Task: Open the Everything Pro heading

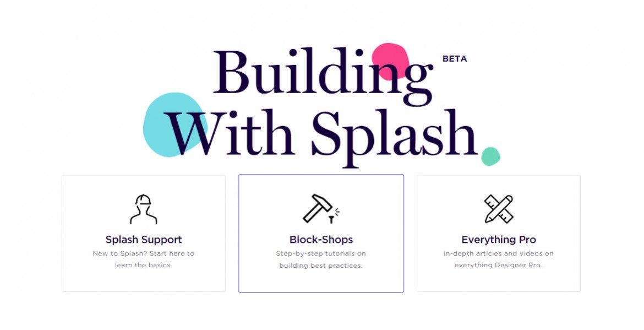Action: [x=498, y=240]
